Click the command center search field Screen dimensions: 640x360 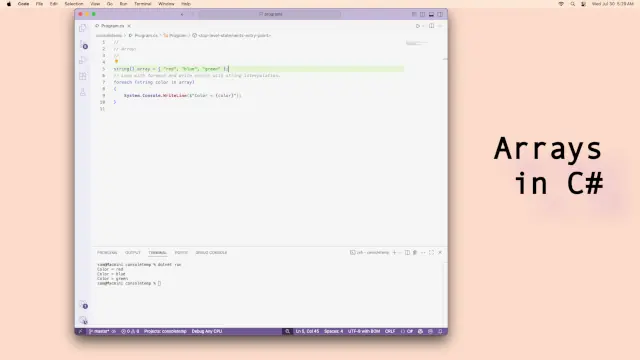[270, 14]
